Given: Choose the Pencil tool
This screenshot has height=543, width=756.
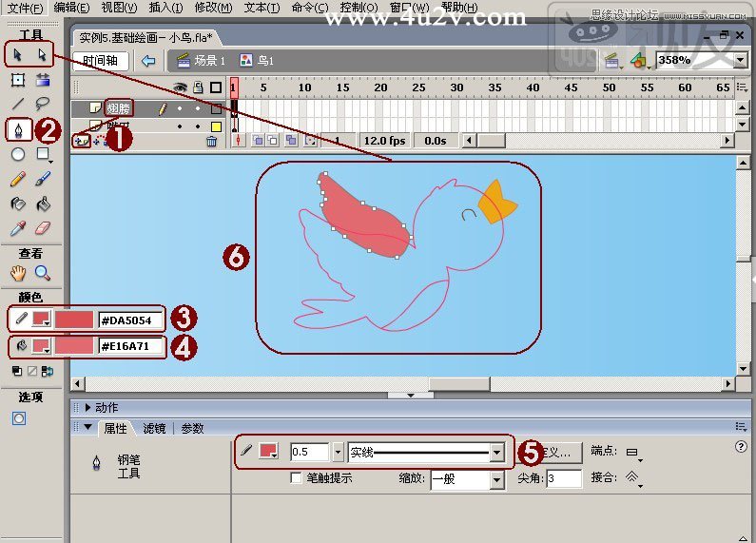Looking at the screenshot, I should (x=18, y=179).
